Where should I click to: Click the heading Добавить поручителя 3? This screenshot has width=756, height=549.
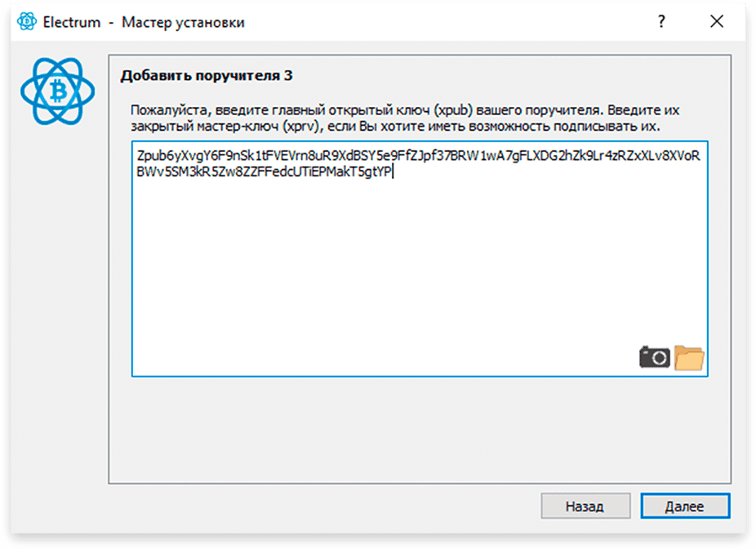(x=207, y=76)
